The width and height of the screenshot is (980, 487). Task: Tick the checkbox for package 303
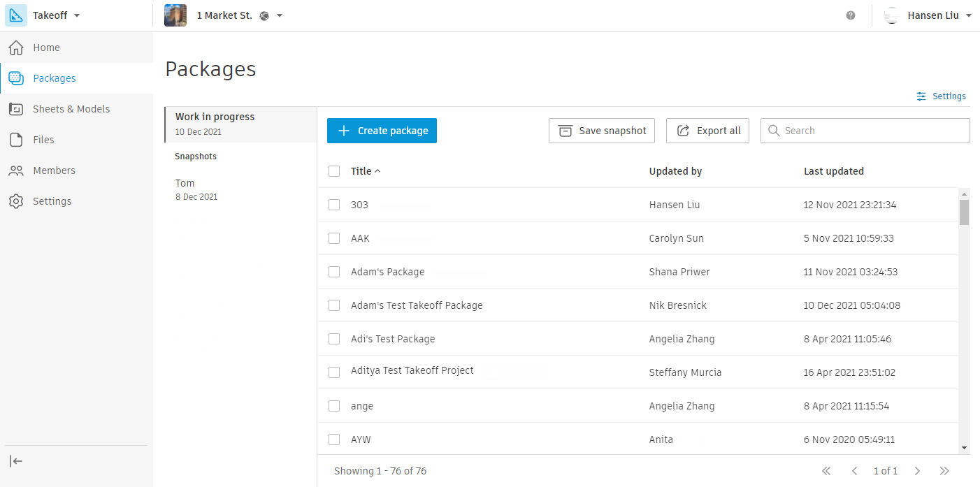(334, 205)
